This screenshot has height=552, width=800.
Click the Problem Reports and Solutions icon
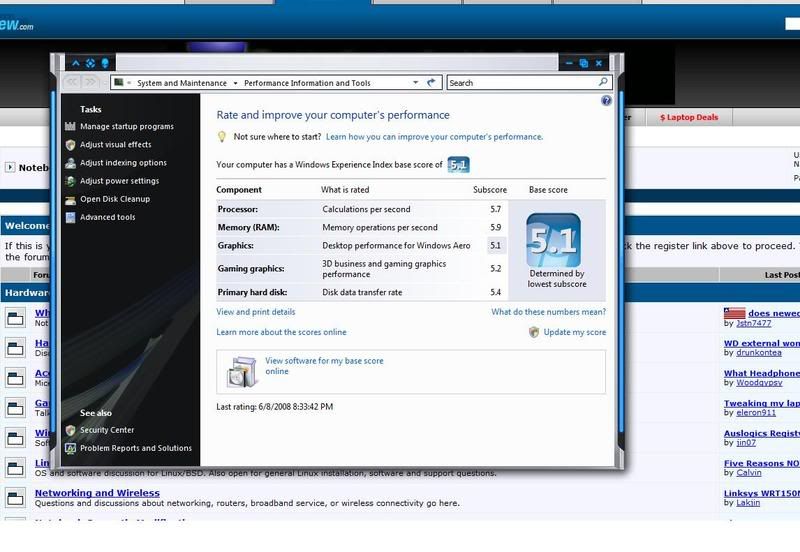coord(70,448)
